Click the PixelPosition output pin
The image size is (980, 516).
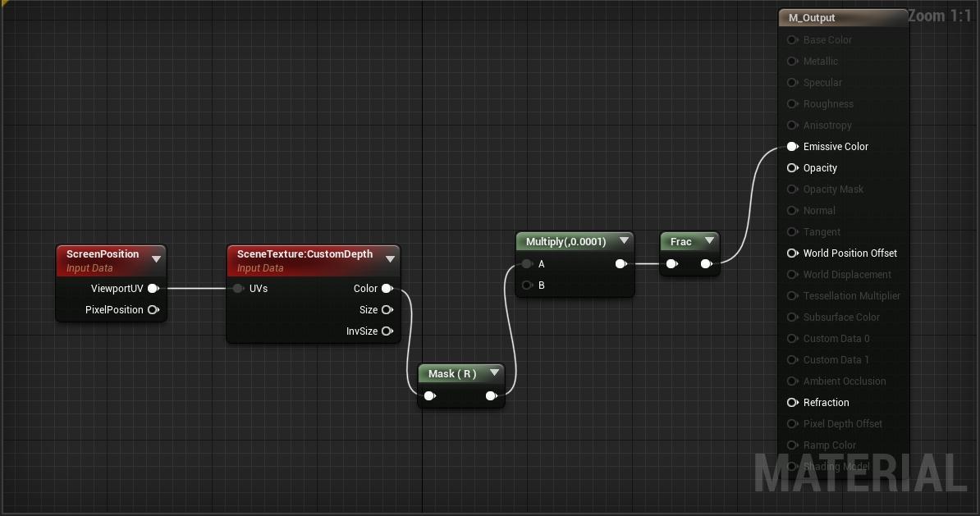point(153,309)
